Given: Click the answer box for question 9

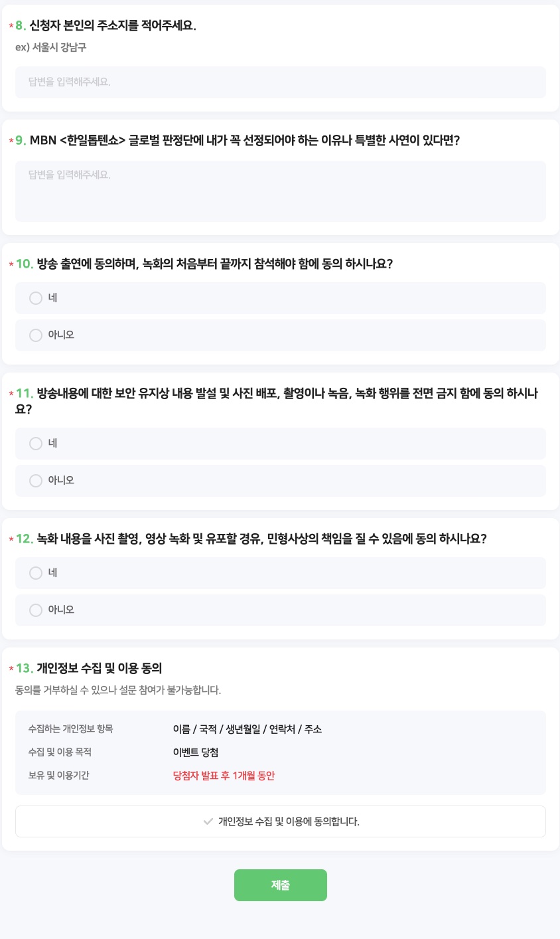Looking at the screenshot, I should tap(280, 191).
